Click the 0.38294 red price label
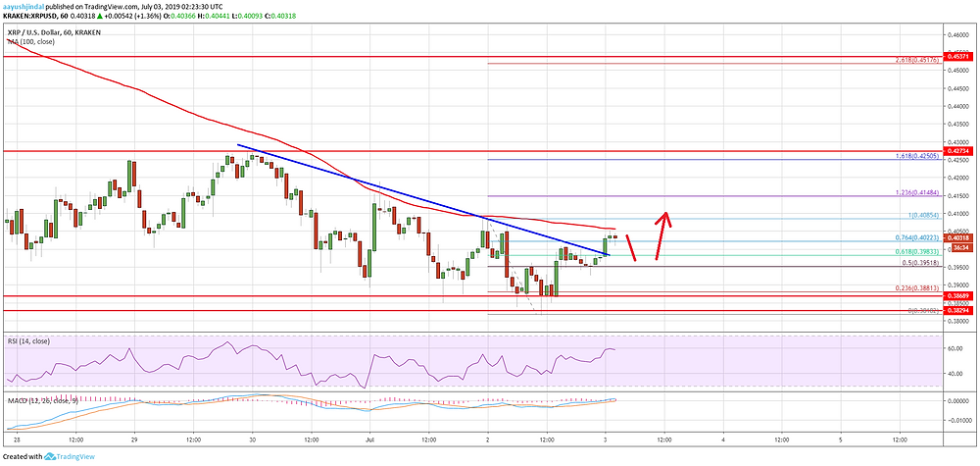980x466 pixels. click(x=959, y=309)
